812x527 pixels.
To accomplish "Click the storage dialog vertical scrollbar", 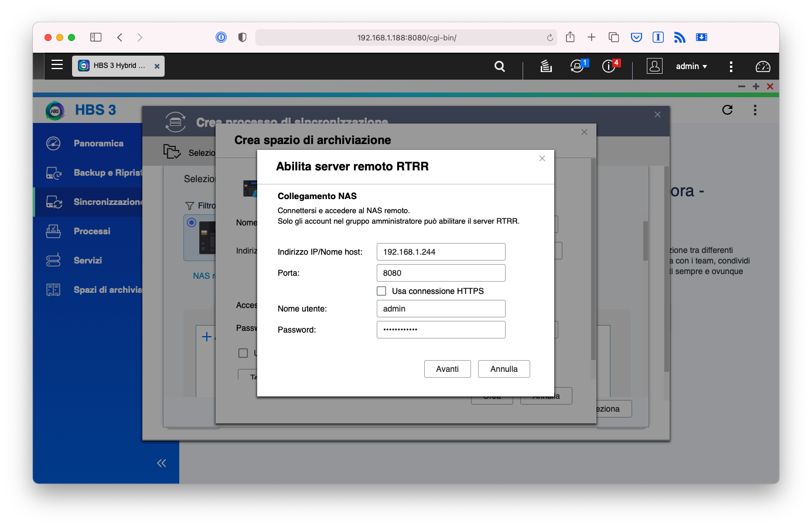I will [593, 263].
